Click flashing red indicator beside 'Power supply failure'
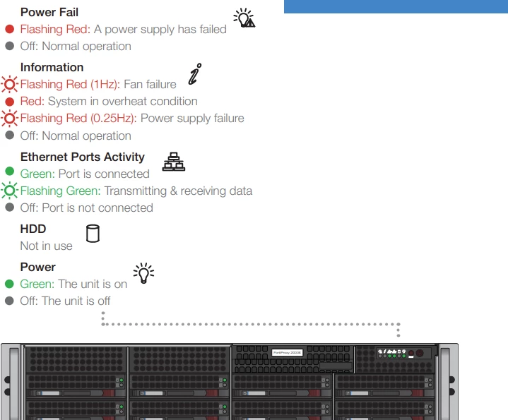 pyautogui.click(x=9, y=119)
